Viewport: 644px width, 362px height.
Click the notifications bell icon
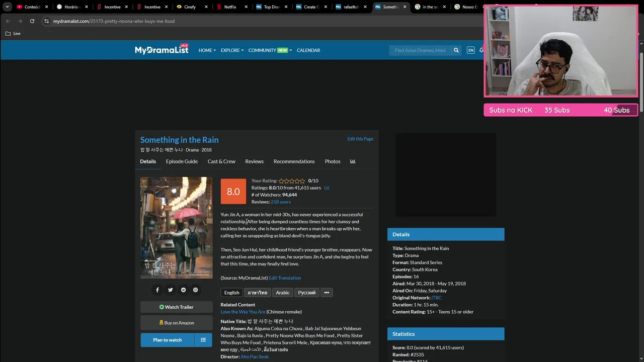481,50
